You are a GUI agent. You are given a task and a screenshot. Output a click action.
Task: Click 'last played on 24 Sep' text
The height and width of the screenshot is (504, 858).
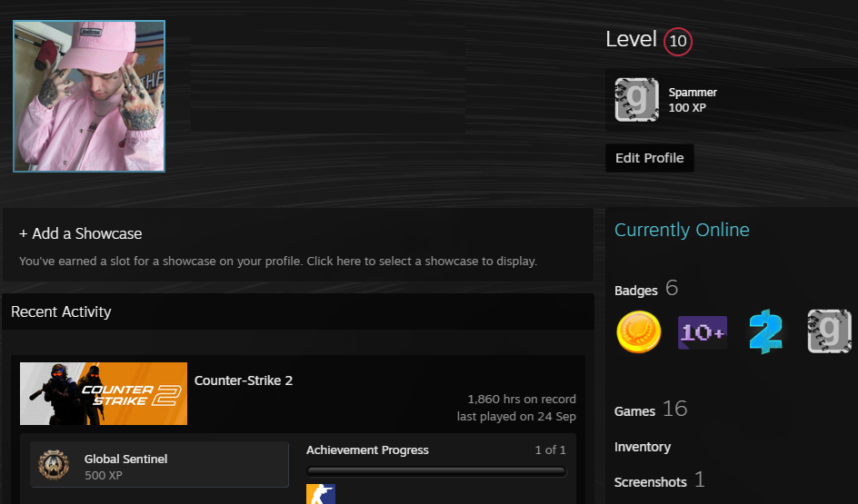[516, 417]
